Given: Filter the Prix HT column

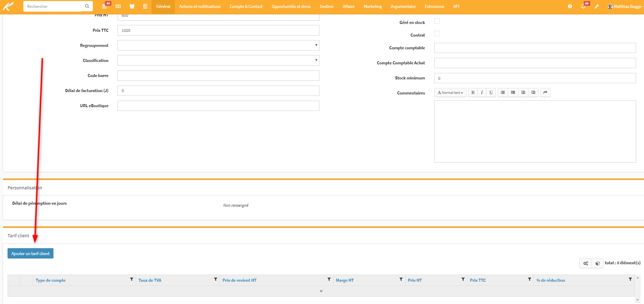Looking at the screenshot, I should [463, 279].
